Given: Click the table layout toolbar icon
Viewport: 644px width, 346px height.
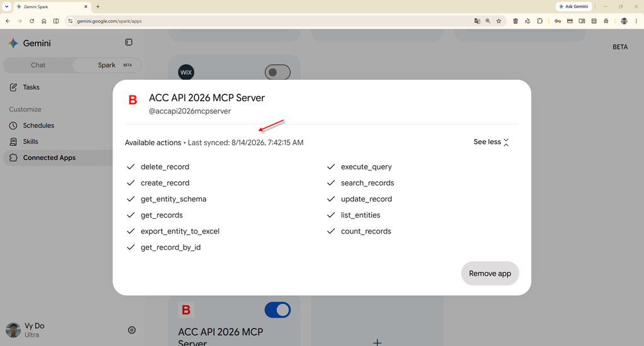Looking at the screenshot, I should click(x=594, y=21).
